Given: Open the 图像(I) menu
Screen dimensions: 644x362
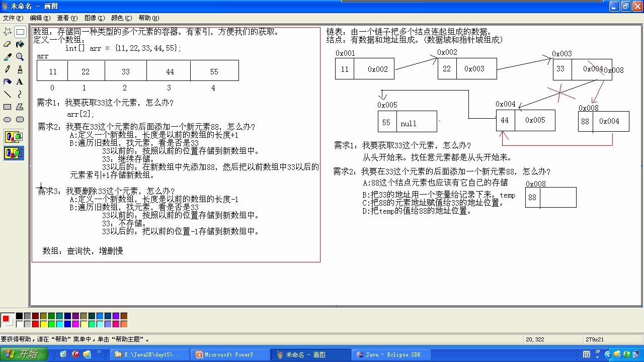Looking at the screenshot, I should (94, 18).
